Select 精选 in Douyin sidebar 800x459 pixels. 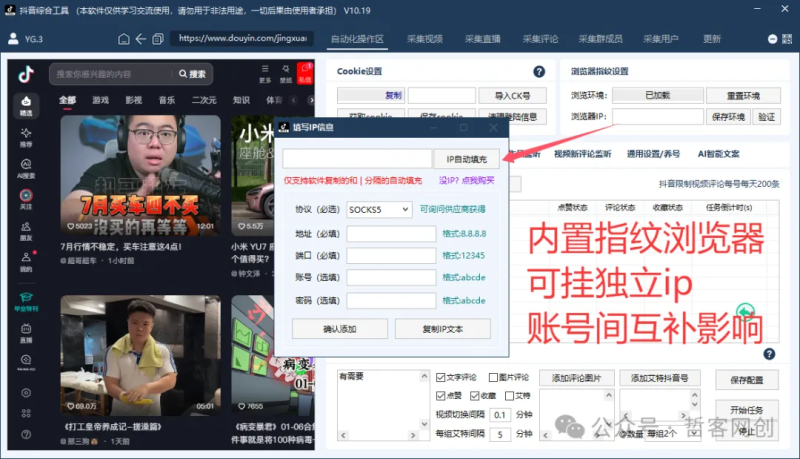tap(26, 106)
